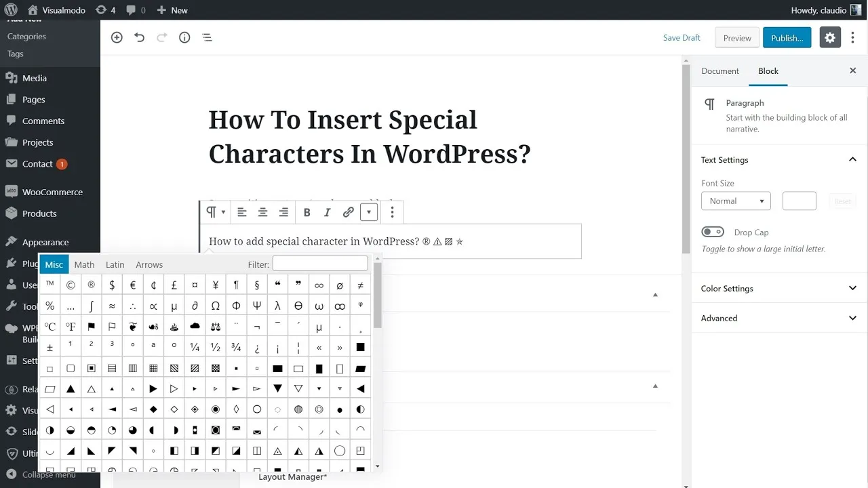868x488 pixels.
Task: Change block type via paragraph icon
Action: click(x=215, y=212)
